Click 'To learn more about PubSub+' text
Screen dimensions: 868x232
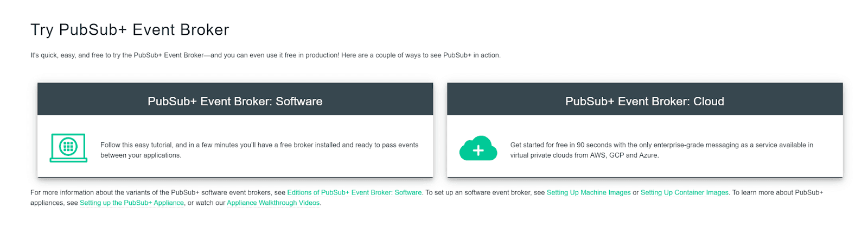coord(777,192)
